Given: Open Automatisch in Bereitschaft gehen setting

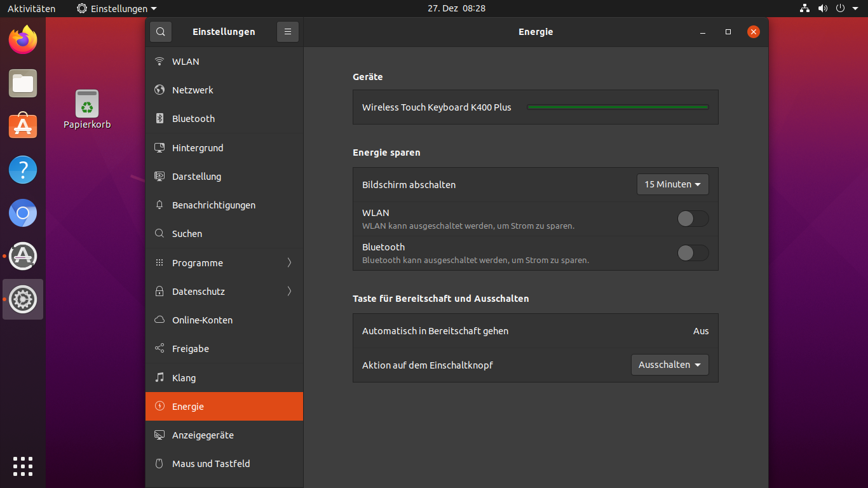Looking at the screenshot, I should coord(535,331).
